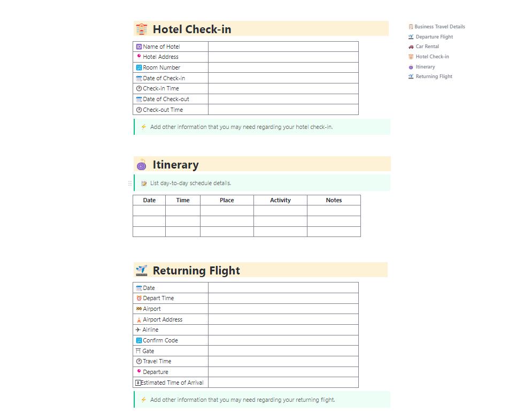Click the wheel icon next to the Itinerary heading

[141, 164]
